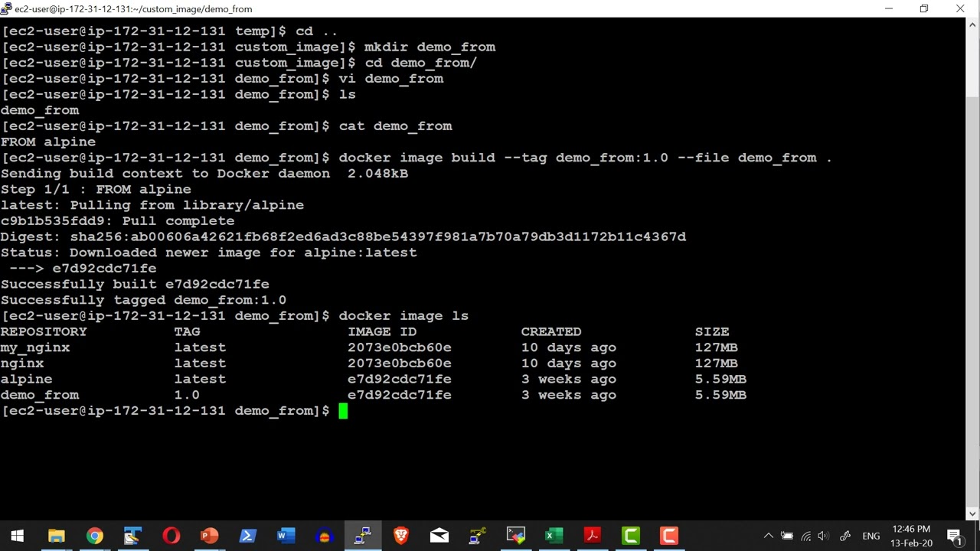Open PowerPoint from the taskbar
The height and width of the screenshot is (551, 980).
(210, 536)
